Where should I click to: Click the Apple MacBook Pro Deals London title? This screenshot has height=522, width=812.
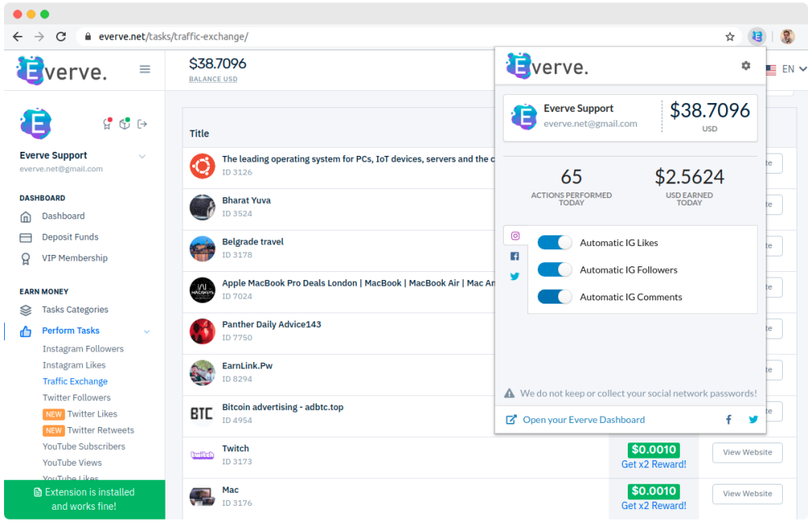pyautogui.click(x=359, y=283)
